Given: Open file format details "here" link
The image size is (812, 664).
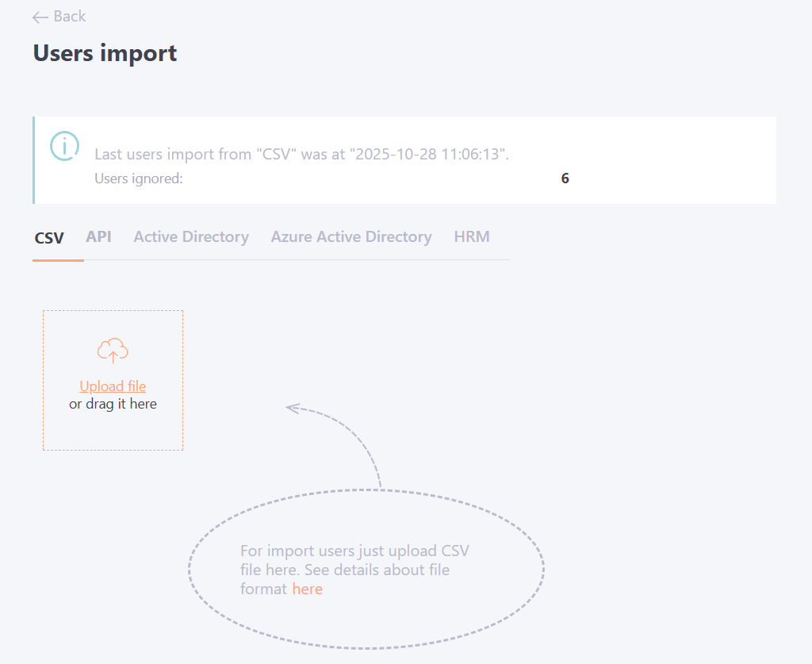Looking at the screenshot, I should (x=307, y=589).
